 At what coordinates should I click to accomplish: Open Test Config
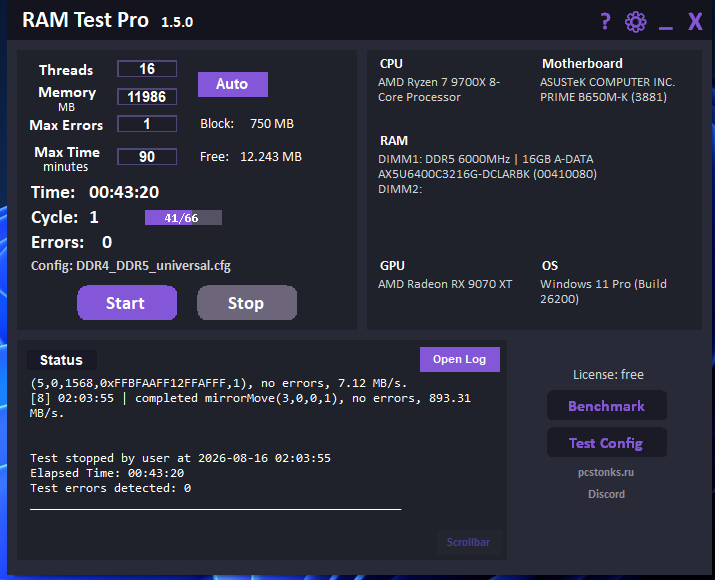pos(606,442)
